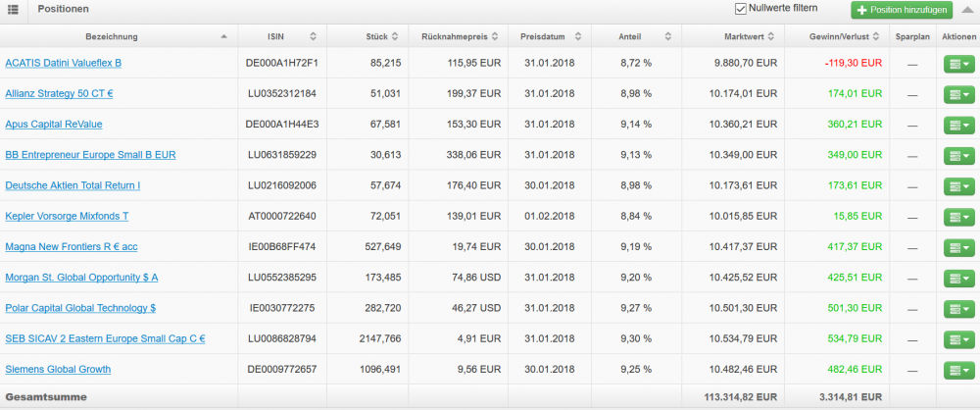The width and height of the screenshot is (980, 410).
Task: Open the Allianz Strategy 50 CT € link
Action: (x=59, y=93)
